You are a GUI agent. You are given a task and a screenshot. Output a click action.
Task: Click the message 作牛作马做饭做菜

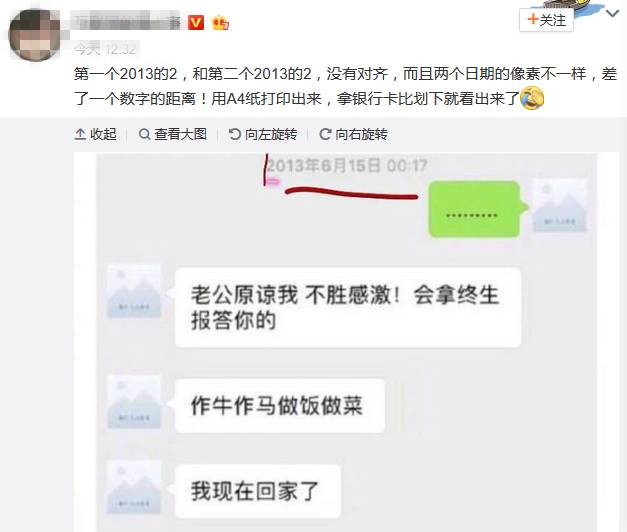pos(280,405)
